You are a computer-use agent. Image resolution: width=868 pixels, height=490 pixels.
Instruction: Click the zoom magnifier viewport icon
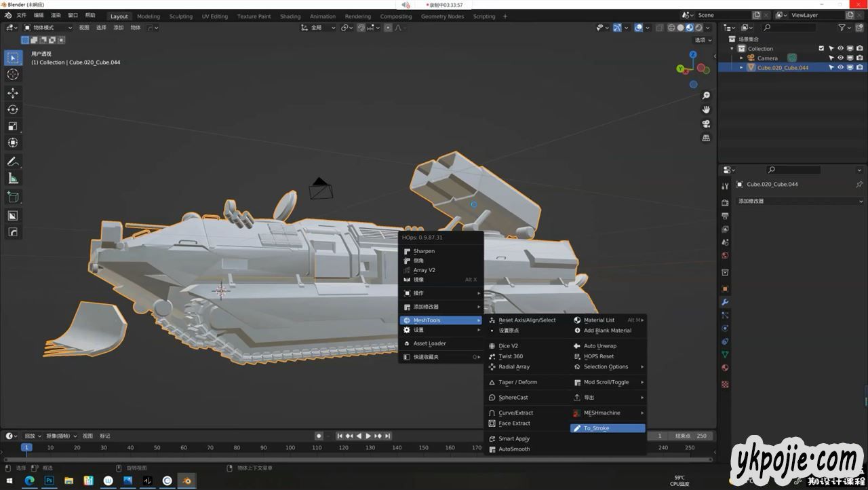pos(706,96)
